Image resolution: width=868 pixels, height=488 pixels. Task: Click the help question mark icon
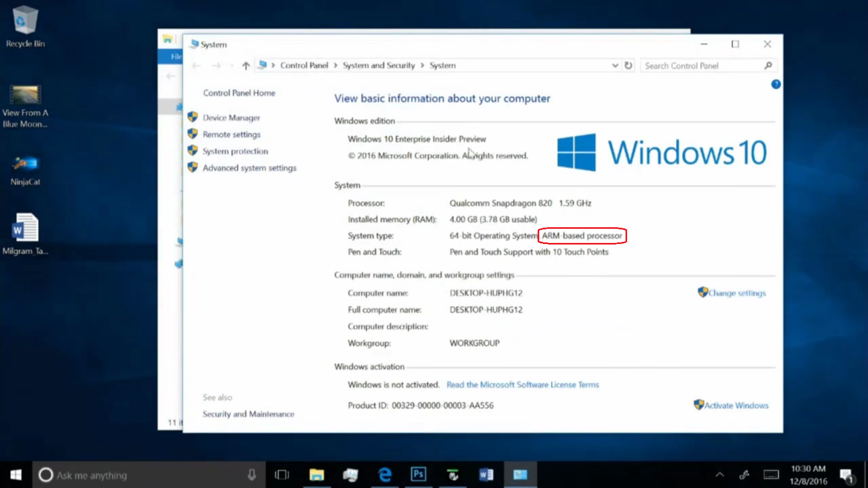(x=776, y=84)
